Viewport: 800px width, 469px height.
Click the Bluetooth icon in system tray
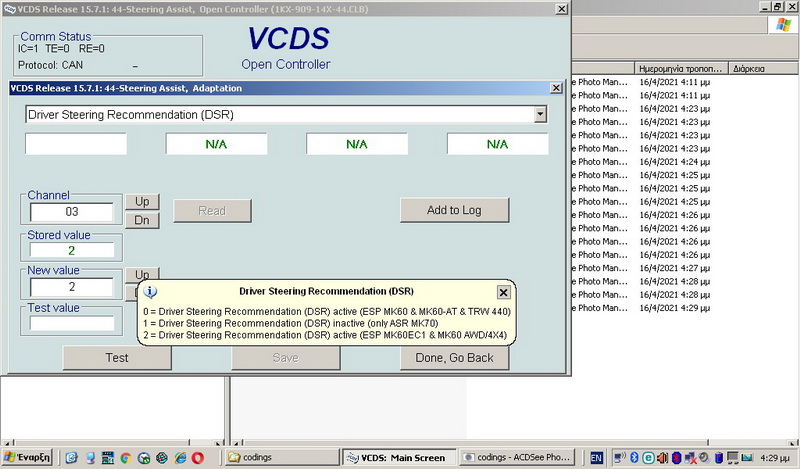(634, 458)
